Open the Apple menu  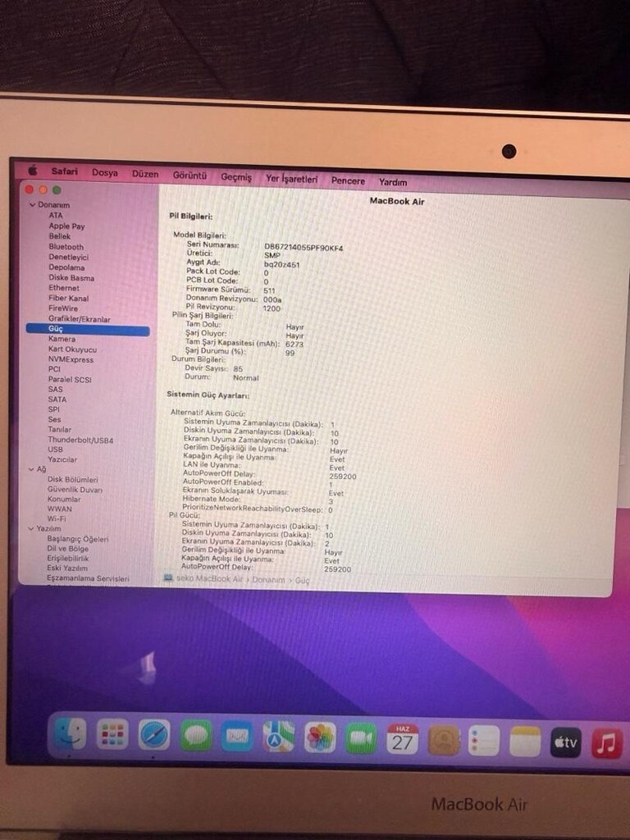pyautogui.click(x=33, y=171)
